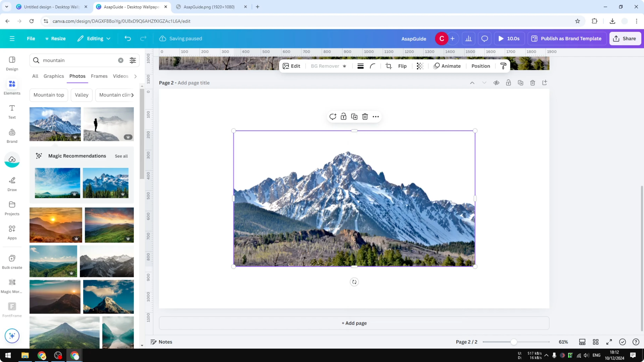Select the sunset mountain photo thumbnail
644x362 pixels.
[55, 225]
